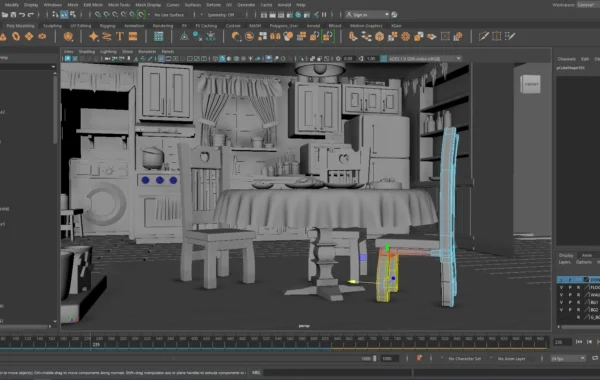
Task: Open the Edit Mesh menu
Action: (x=93, y=5)
